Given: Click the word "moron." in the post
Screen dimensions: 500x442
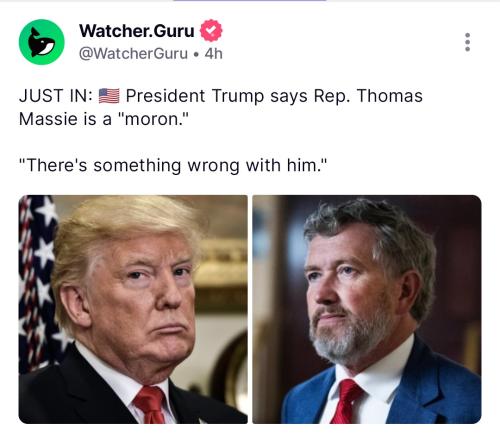Looking at the screenshot, I should coord(153,119).
